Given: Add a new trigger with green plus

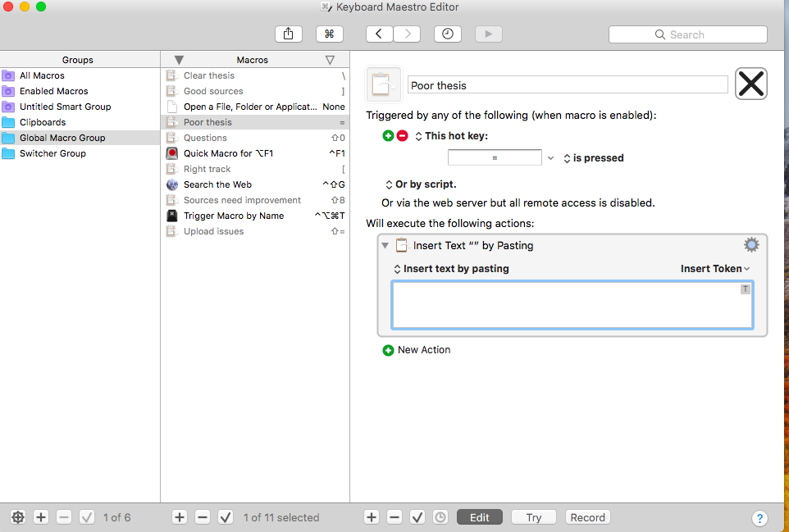Looking at the screenshot, I should 388,136.
